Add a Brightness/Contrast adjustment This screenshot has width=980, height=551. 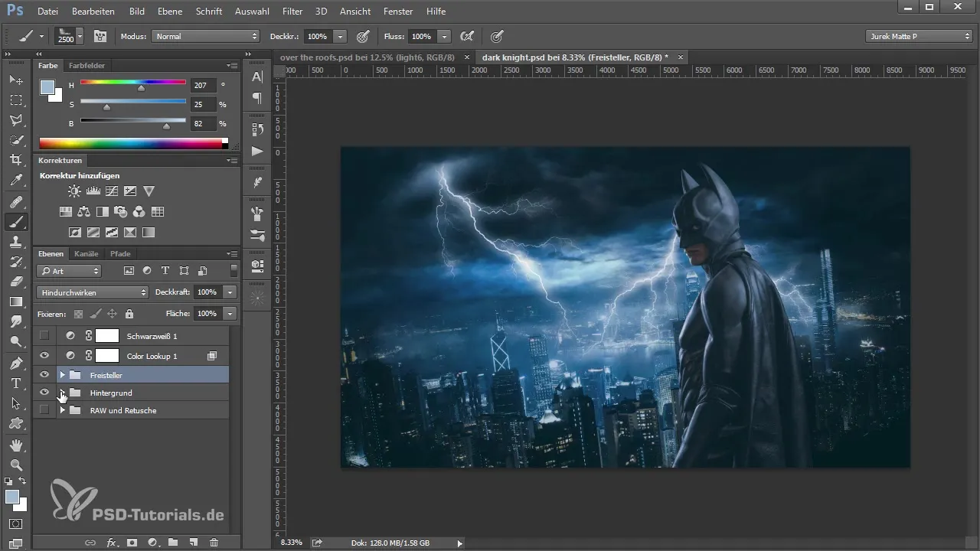[74, 191]
